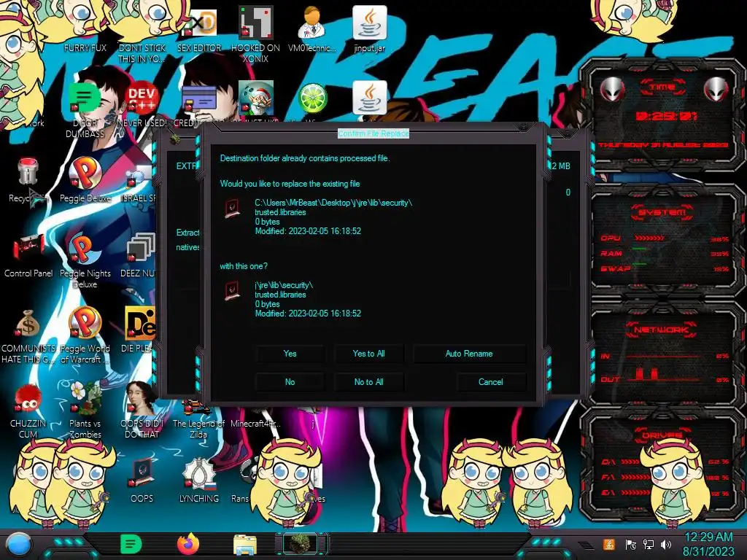Click the C:\Users\MrBeast\Desktop path text
Viewport: 747px width, 560px height.
point(333,203)
